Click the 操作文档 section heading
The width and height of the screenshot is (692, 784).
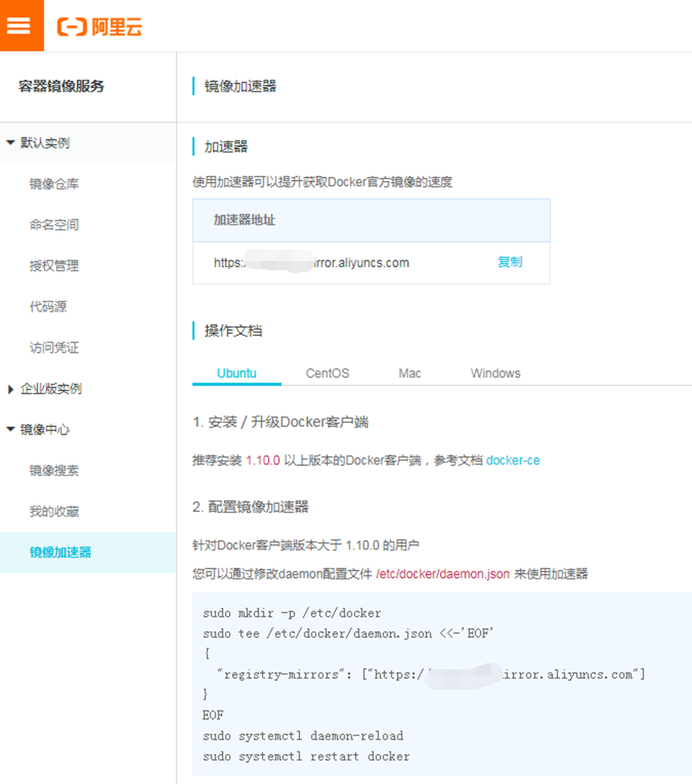click(x=233, y=331)
